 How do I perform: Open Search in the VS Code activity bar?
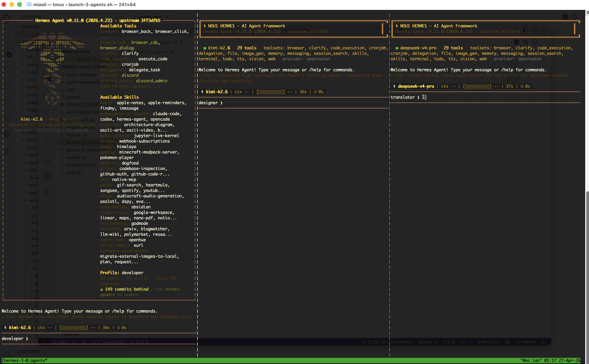tap(7, 35)
